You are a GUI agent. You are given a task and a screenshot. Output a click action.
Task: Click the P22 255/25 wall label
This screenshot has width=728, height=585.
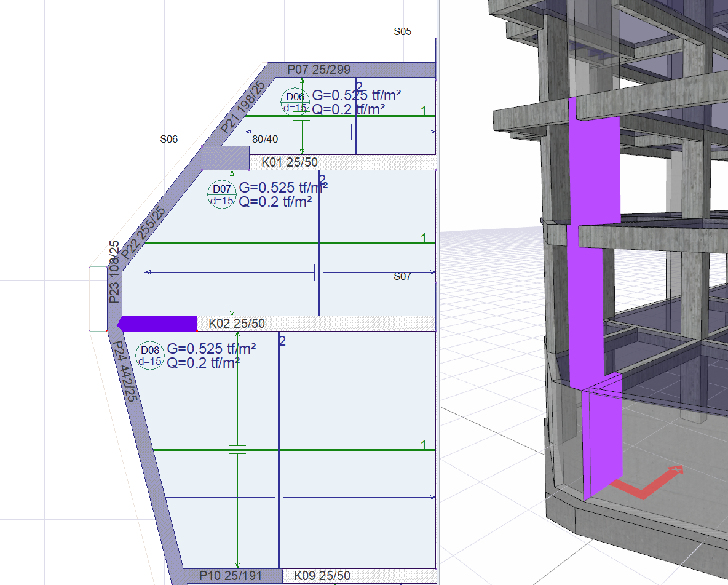coord(143,233)
